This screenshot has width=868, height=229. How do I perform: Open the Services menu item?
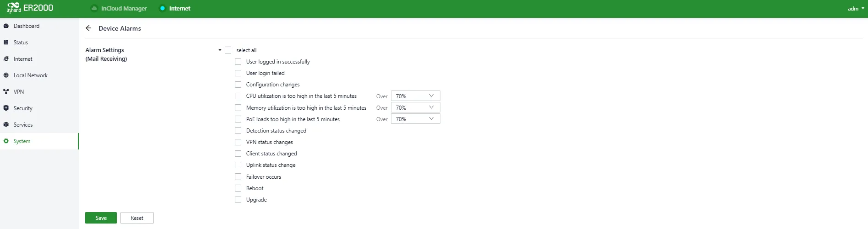[39, 125]
